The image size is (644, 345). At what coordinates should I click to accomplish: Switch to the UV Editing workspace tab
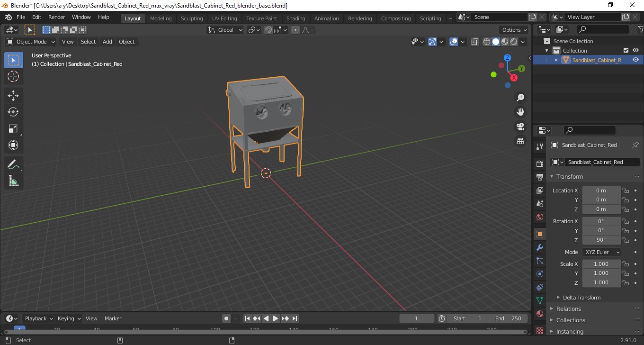pyautogui.click(x=224, y=18)
